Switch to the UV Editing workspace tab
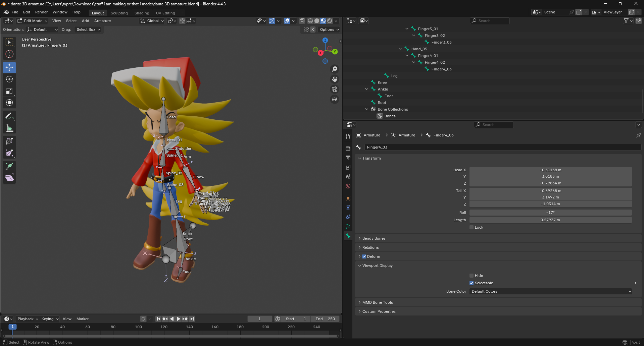The image size is (644, 346). click(x=165, y=13)
